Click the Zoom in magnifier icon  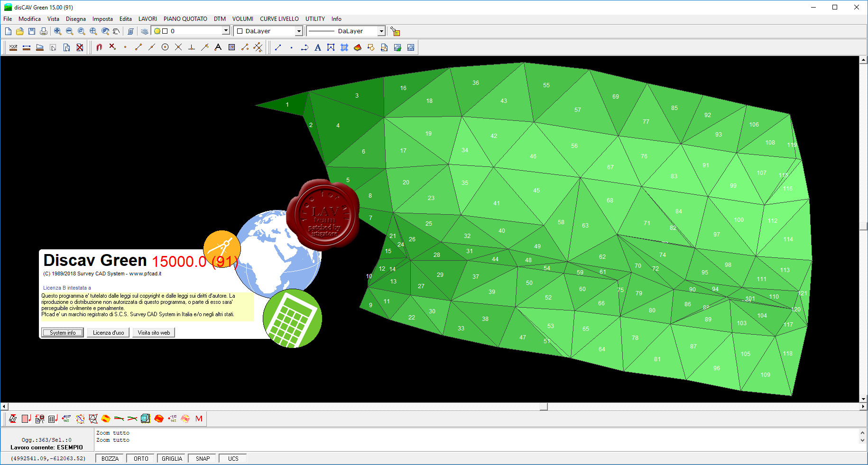point(57,31)
